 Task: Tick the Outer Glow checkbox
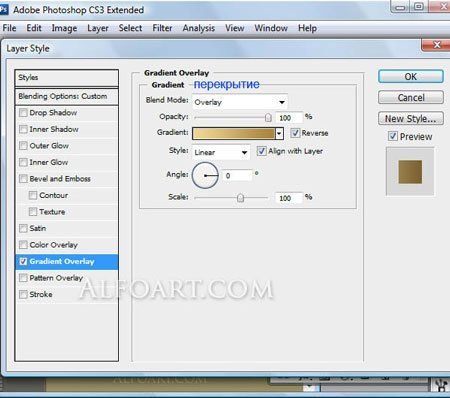[x=23, y=146]
